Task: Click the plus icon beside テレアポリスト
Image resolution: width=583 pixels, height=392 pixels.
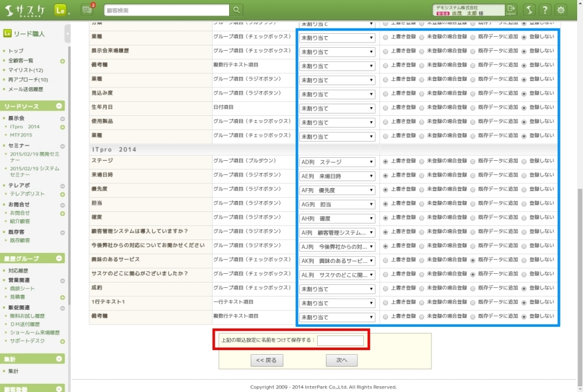Action: coord(62,194)
